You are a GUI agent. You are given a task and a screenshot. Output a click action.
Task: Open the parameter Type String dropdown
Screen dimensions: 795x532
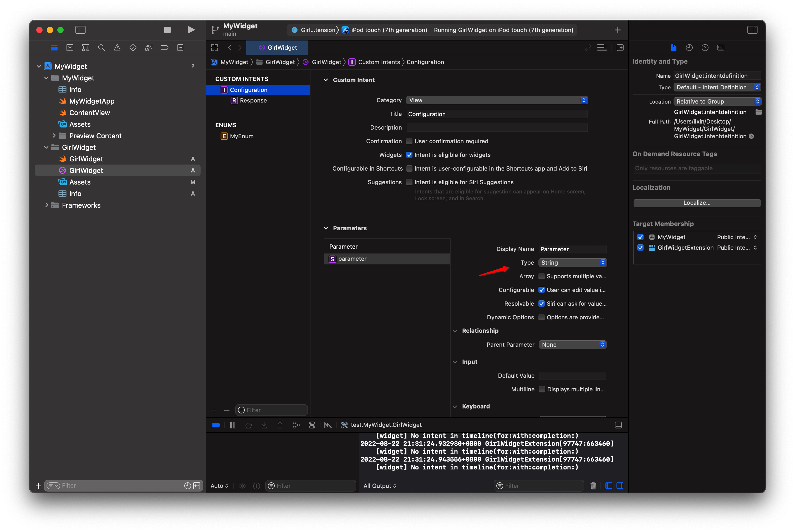tap(572, 263)
